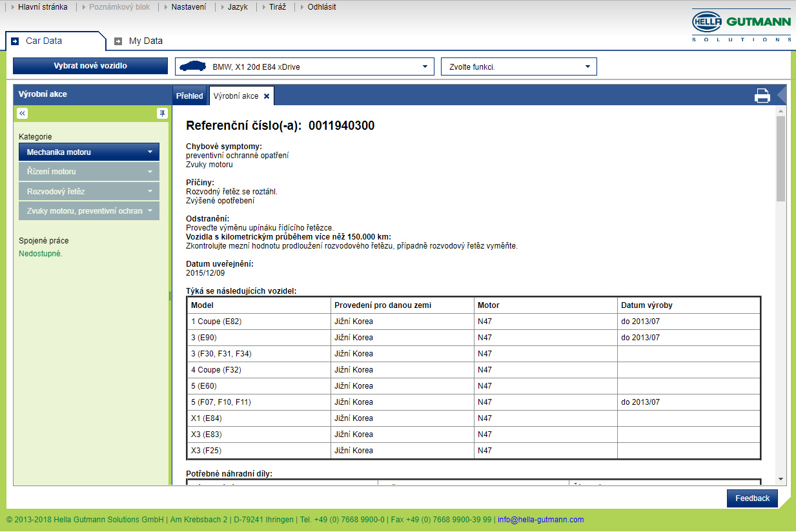Expand the Řízení motoru category
Viewport: 796px width, 532px height.
pyautogui.click(x=89, y=172)
